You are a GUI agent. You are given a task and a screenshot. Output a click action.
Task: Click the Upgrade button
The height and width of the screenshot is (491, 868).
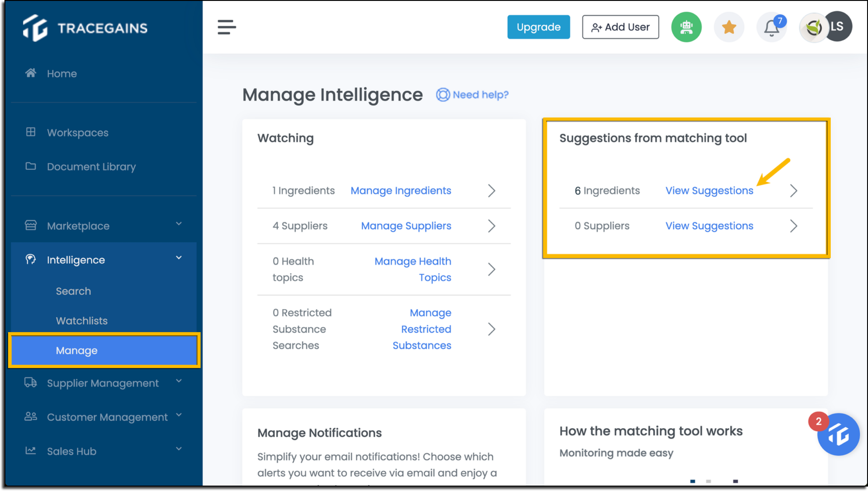[x=538, y=27]
